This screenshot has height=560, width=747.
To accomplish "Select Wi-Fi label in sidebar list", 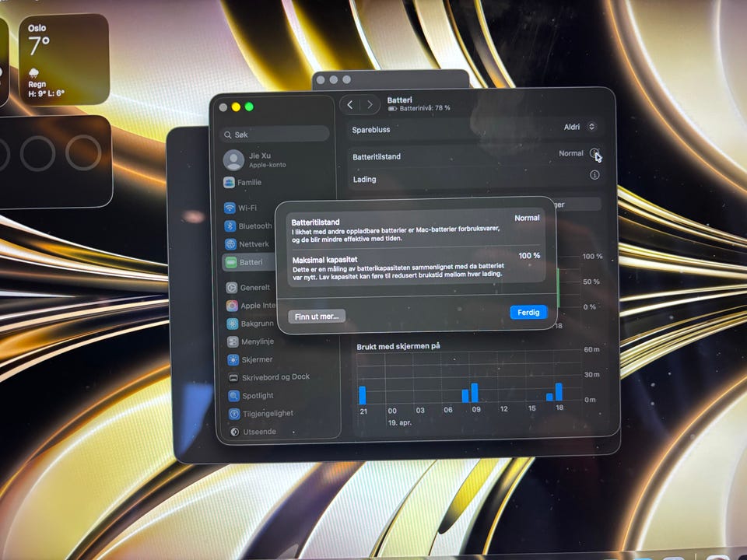I will (247, 208).
